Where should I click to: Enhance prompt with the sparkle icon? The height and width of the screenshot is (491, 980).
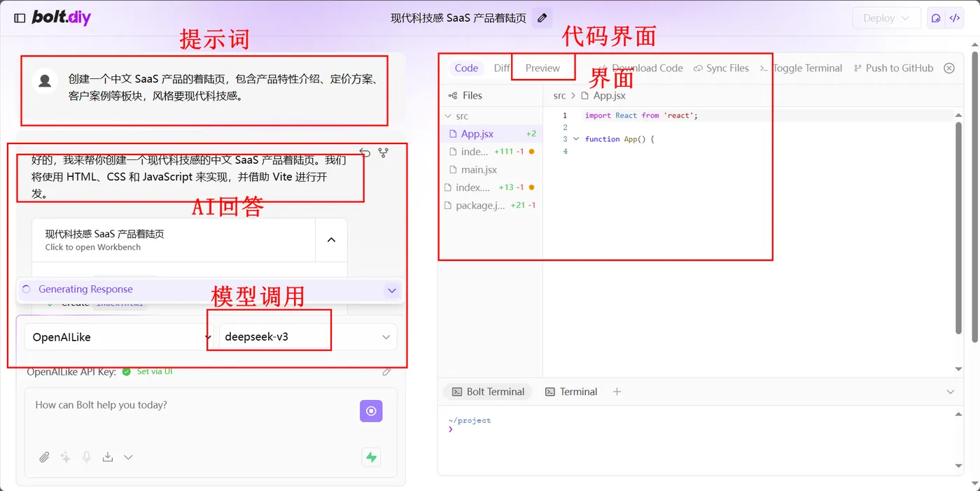point(65,457)
